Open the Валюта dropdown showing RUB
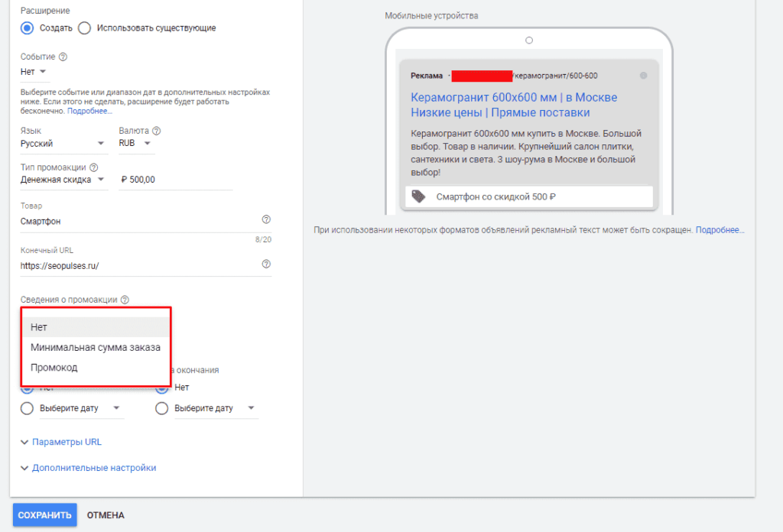The image size is (783, 532). (136, 143)
